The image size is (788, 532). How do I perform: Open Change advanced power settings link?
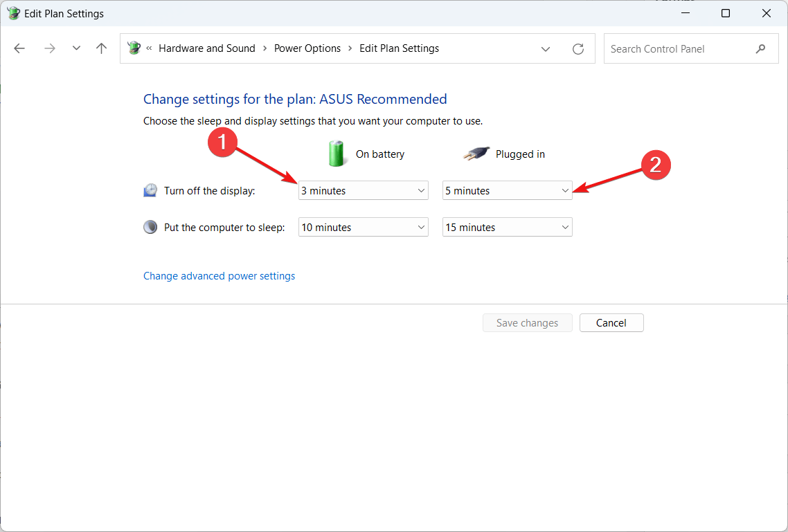[219, 276]
